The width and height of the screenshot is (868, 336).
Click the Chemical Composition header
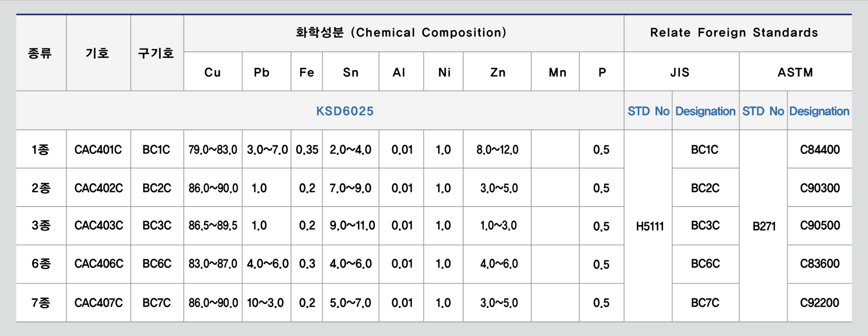coord(401,33)
